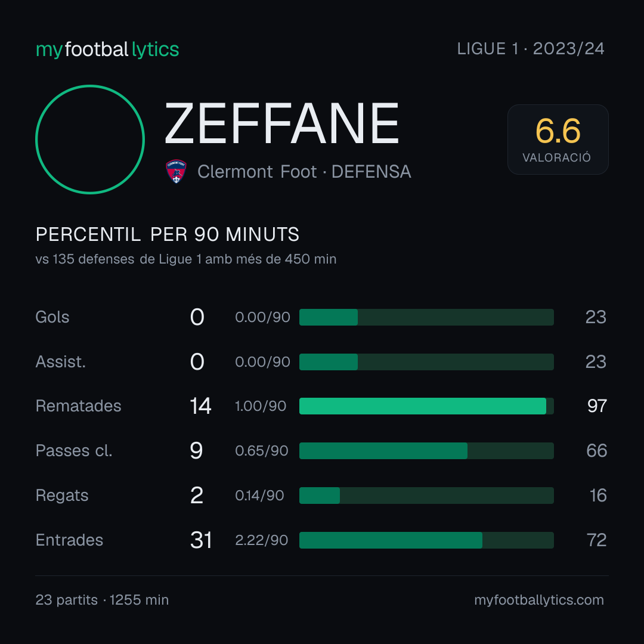Click the Regats stat label
This screenshot has height=644, width=644.
(62, 496)
